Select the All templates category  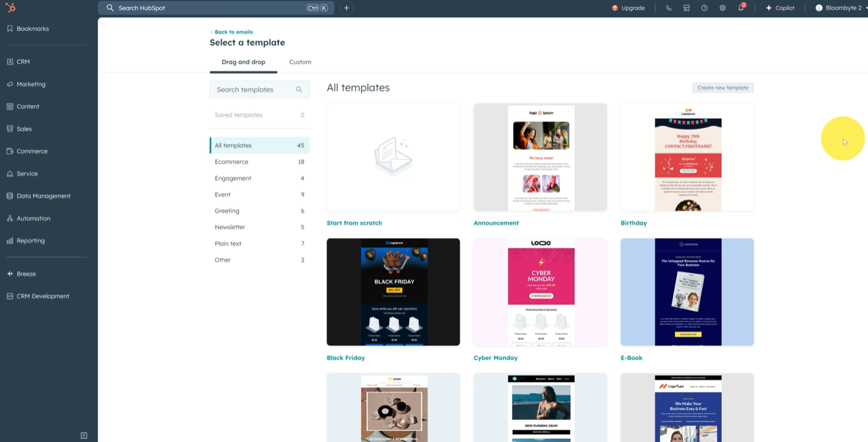[x=259, y=145]
